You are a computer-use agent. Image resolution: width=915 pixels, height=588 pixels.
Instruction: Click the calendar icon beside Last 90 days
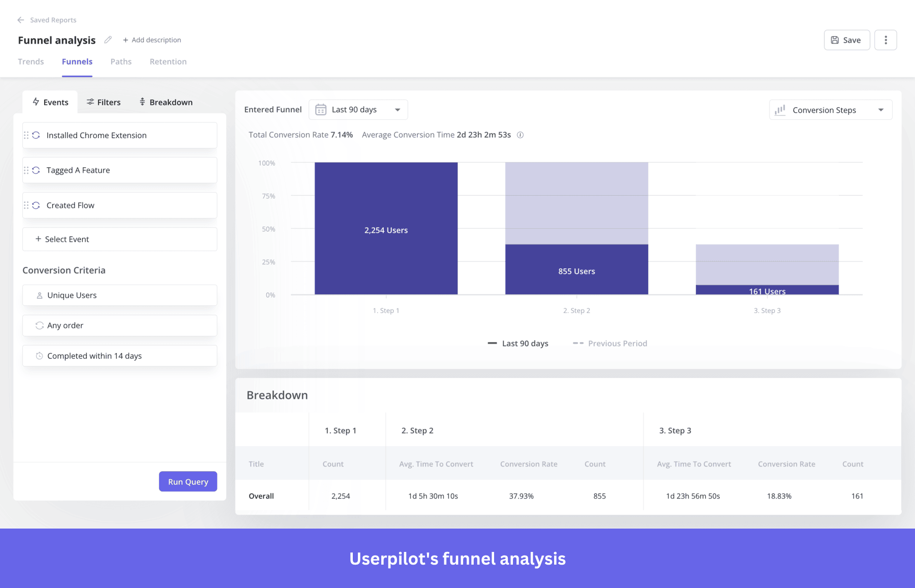pos(321,109)
